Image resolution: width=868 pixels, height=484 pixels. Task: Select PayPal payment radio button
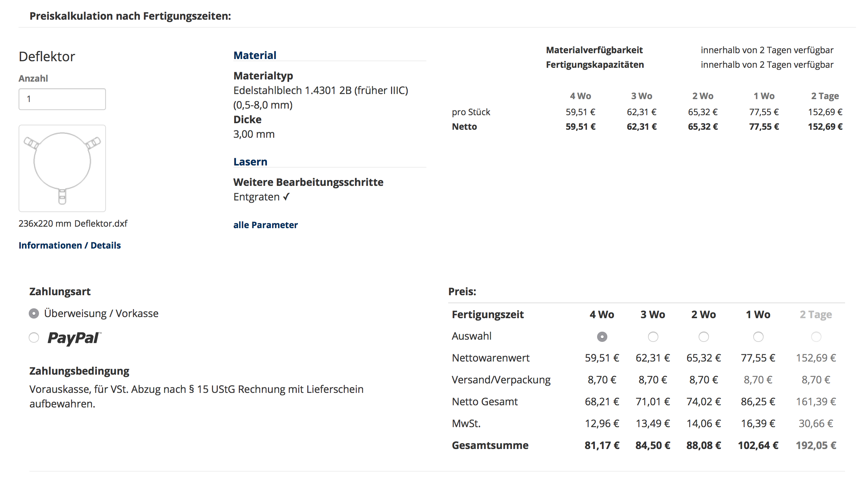[x=34, y=337]
